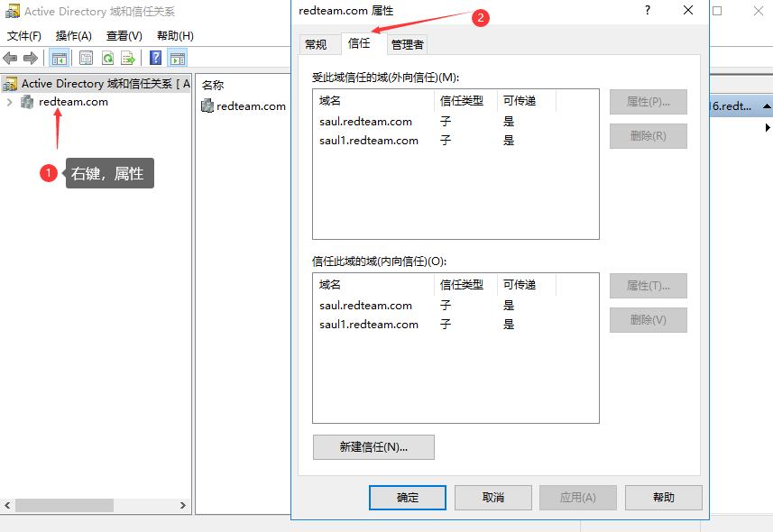773x532 pixels.
Task: Click the 信任类型 column header in the incoming list
Action: [465, 285]
